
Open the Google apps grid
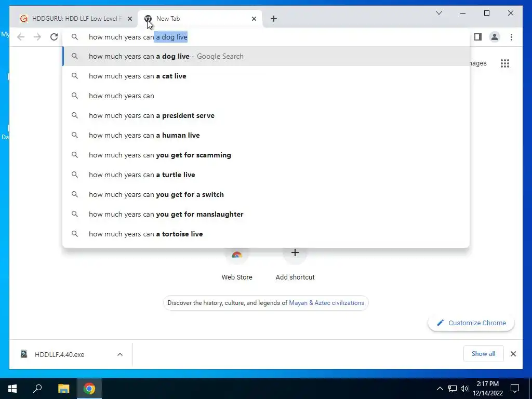(x=505, y=63)
